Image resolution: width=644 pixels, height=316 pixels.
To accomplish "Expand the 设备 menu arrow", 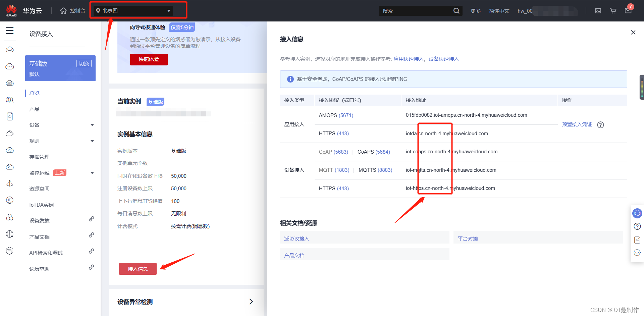I will (x=92, y=125).
